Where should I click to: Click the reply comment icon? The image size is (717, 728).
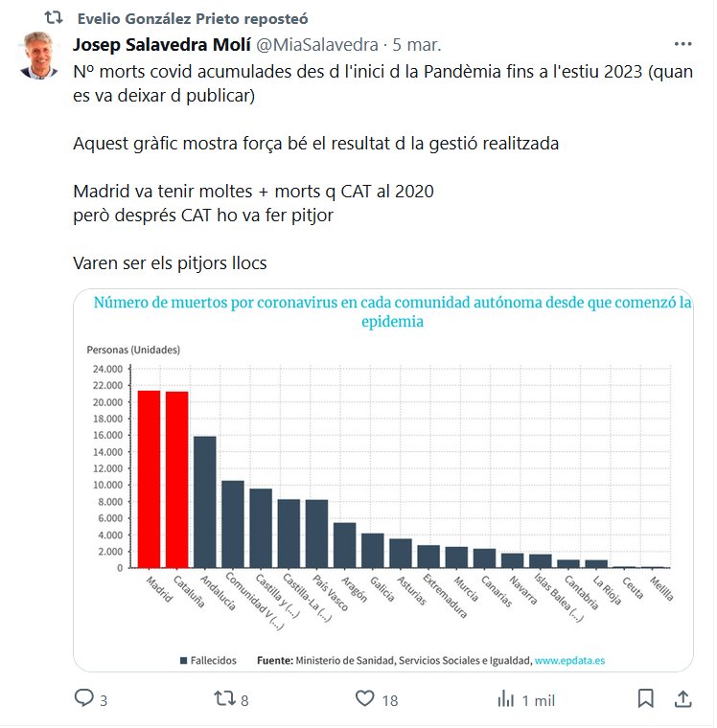point(84,699)
